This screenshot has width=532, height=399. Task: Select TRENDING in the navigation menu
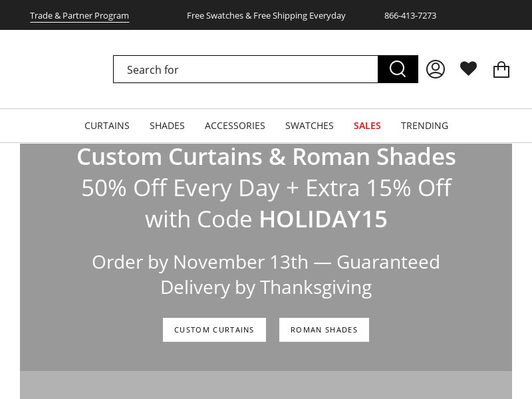click(424, 125)
